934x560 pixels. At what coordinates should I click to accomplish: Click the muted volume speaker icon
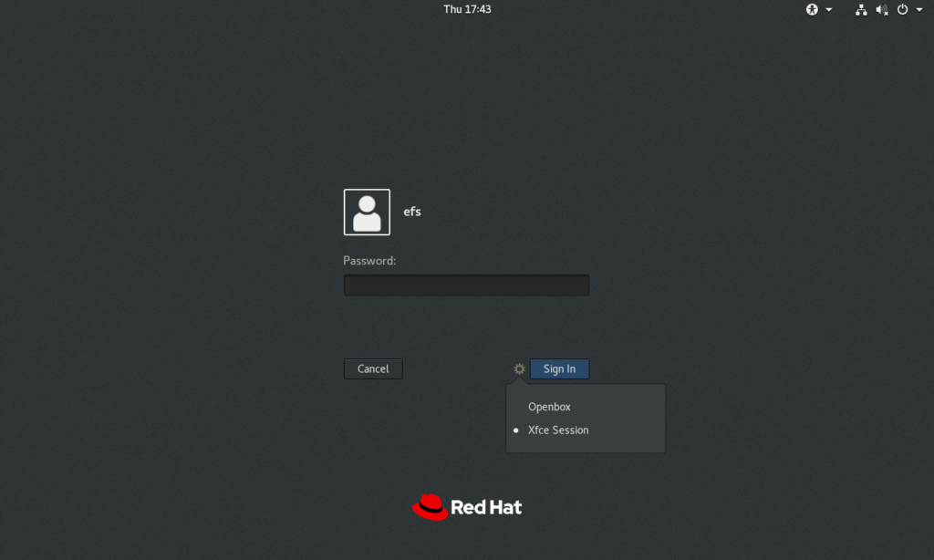(x=882, y=9)
